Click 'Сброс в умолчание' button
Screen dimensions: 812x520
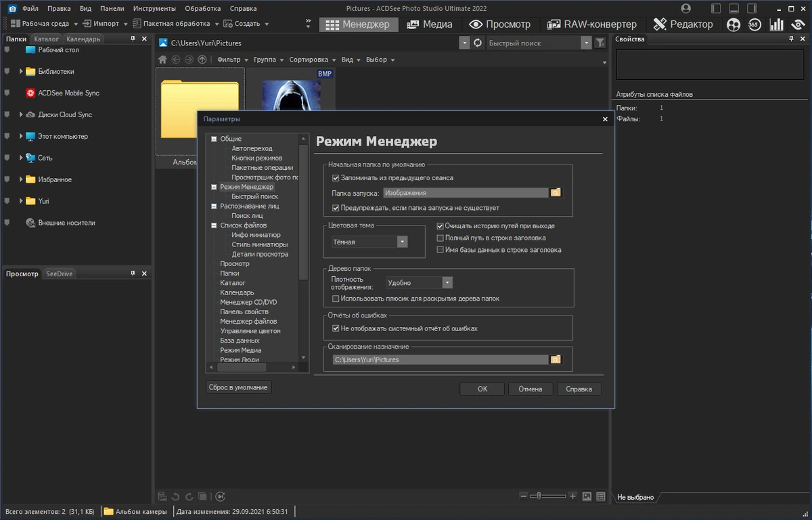[239, 387]
